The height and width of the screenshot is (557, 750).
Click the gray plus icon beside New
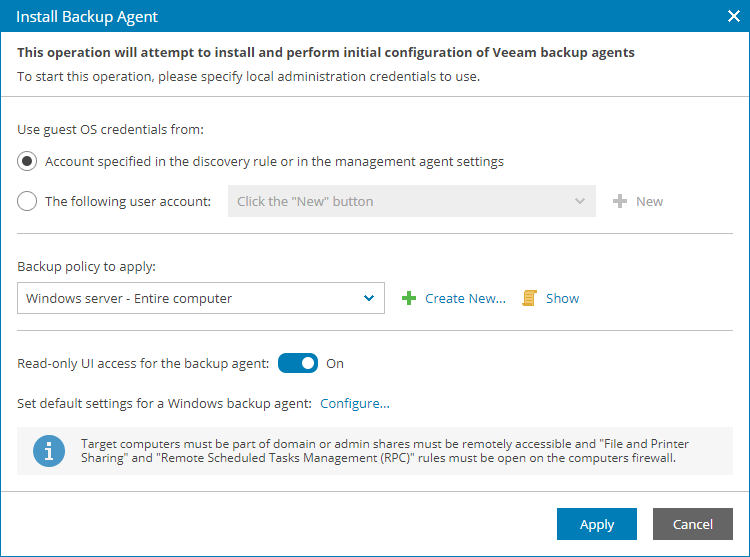pos(620,201)
